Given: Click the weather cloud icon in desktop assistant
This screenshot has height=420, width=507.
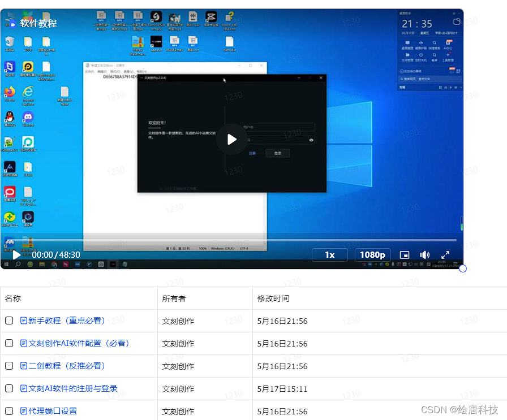Looking at the screenshot, I should [457, 22].
